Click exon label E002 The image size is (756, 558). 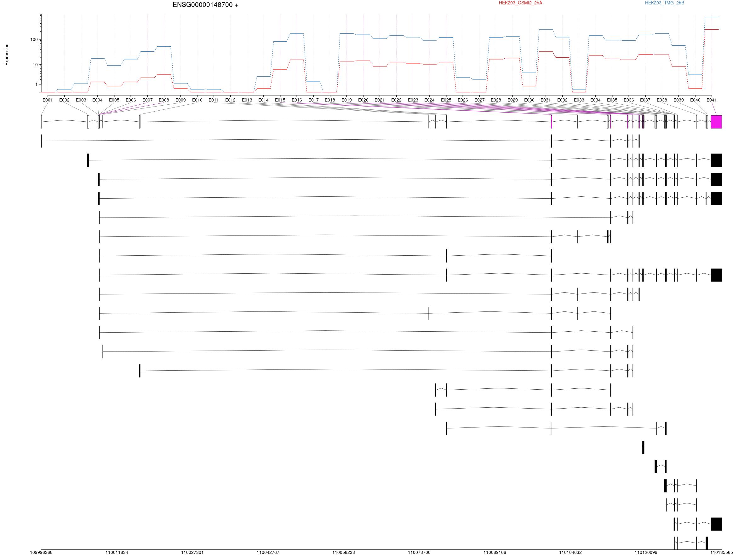click(64, 100)
